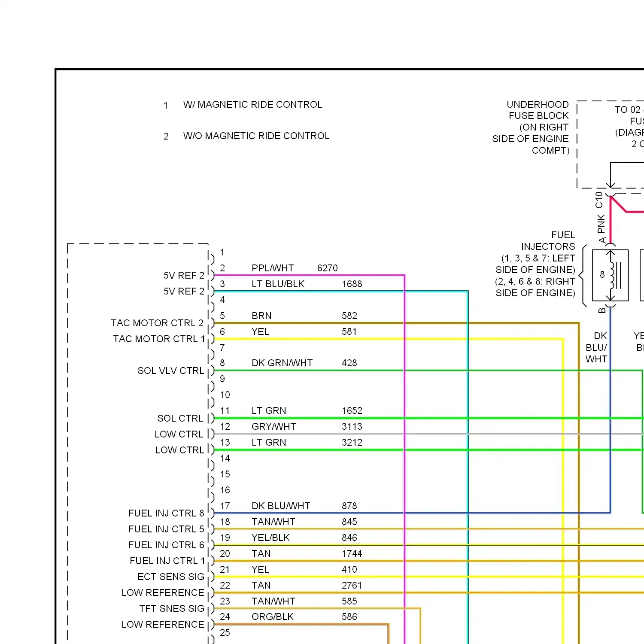Select the TFT SNES SIG pin label
The height and width of the screenshot is (644, 644).
[x=171, y=608]
